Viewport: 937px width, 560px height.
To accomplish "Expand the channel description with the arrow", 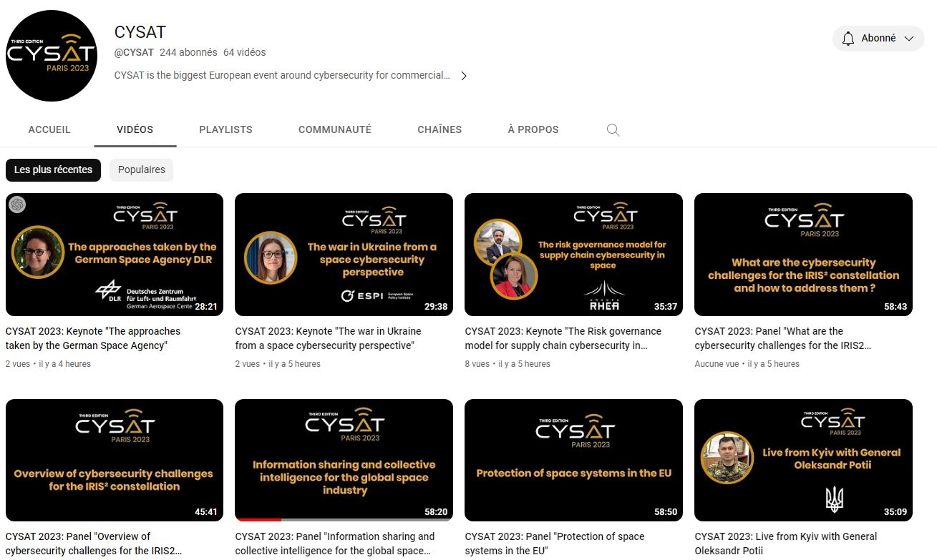I will tap(464, 76).
